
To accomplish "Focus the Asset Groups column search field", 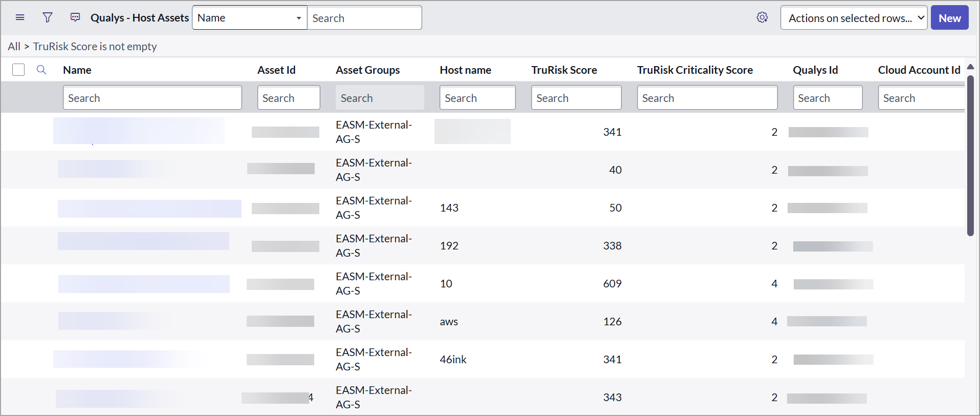I will coord(380,97).
